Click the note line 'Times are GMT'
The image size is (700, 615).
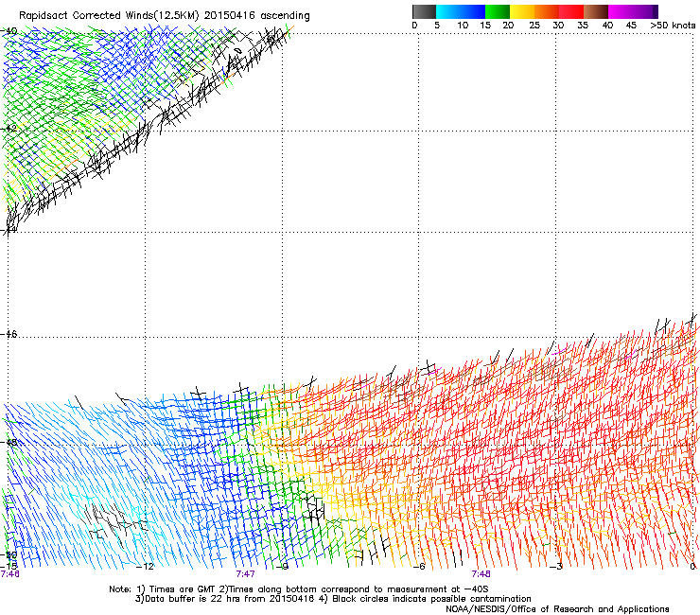(183, 589)
